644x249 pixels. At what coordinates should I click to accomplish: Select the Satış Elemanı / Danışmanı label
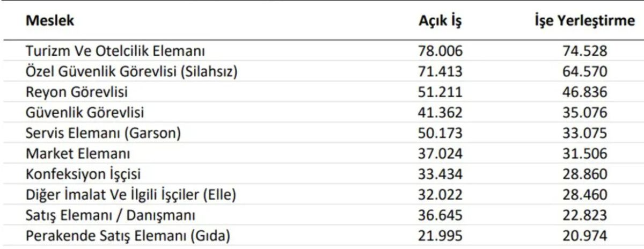click(x=111, y=215)
